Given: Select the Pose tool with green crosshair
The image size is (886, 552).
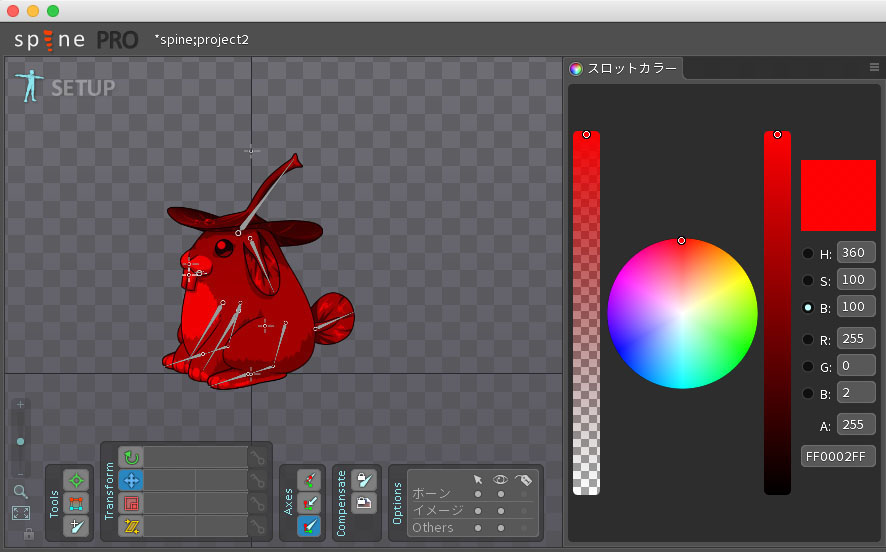Looking at the screenshot, I should [x=76, y=480].
